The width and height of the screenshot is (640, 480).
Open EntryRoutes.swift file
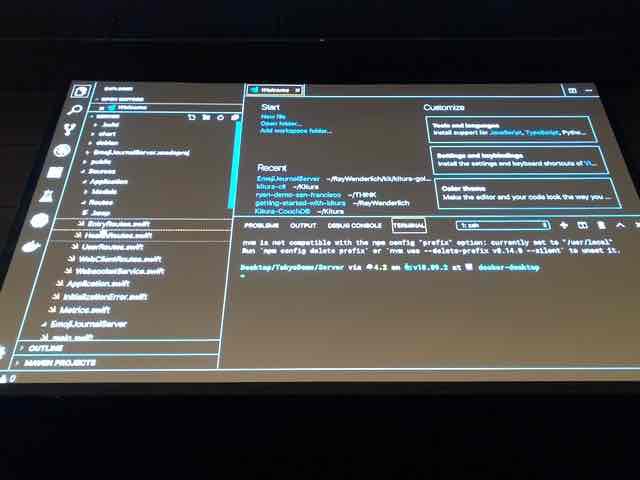click(x=119, y=224)
